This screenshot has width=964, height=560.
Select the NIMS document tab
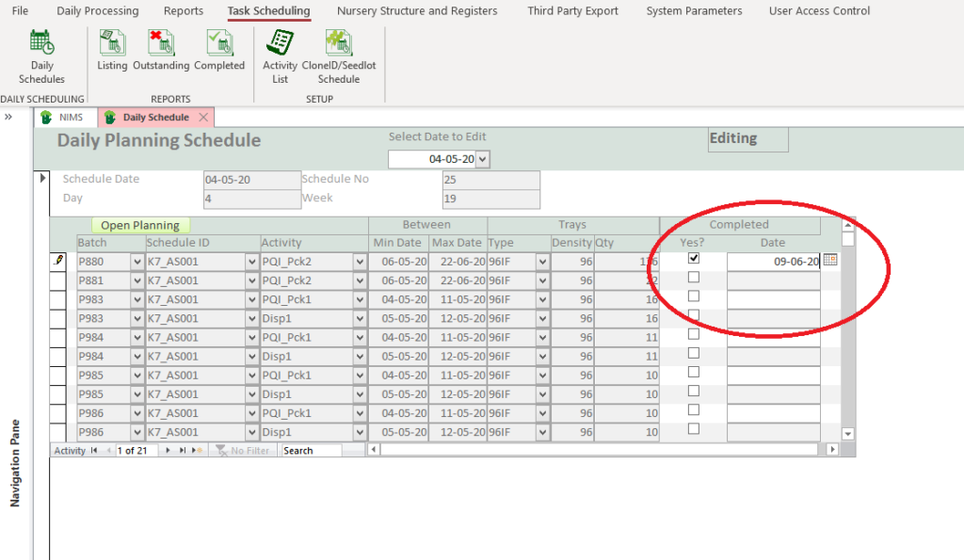(x=66, y=118)
